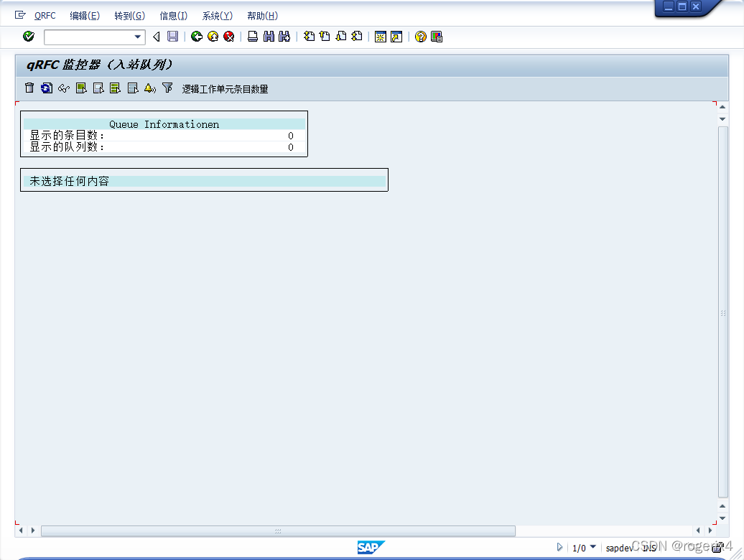The height and width of the screenshot is (560, 744).
Task: Open the 编辑(E) menu
Action: pyautogui.click(x=85, y=16)
